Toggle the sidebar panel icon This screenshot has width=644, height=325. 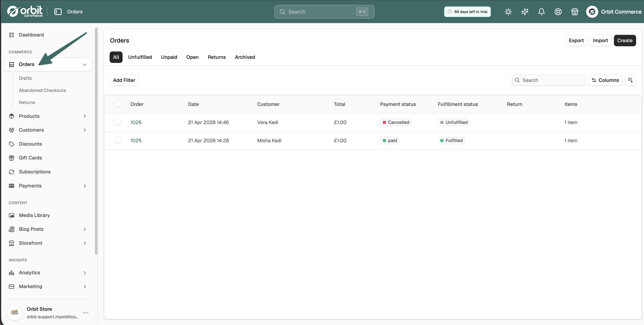coord(58,12)
